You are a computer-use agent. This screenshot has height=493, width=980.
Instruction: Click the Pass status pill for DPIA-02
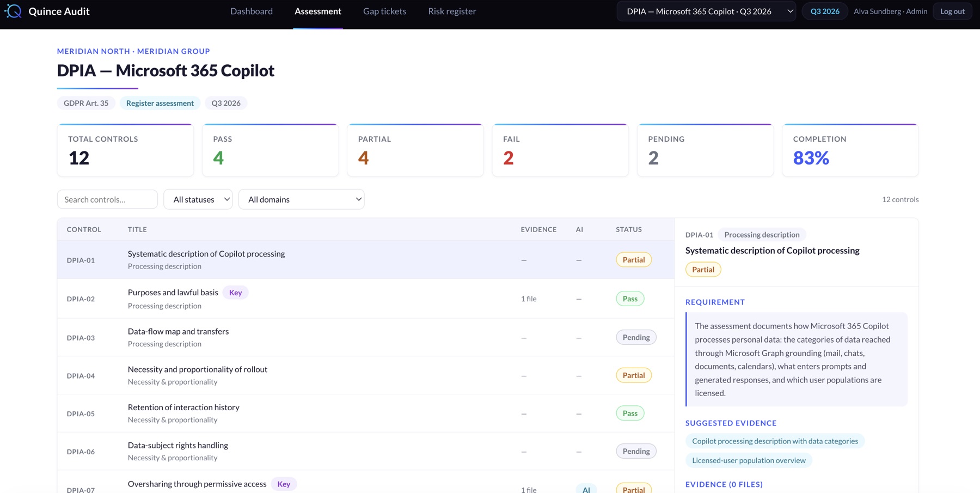tap(630, 299)
